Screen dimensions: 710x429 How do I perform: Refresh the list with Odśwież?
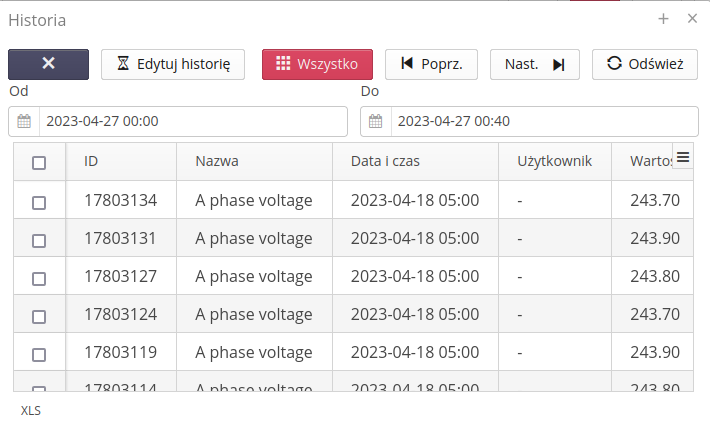coord(644,64)
